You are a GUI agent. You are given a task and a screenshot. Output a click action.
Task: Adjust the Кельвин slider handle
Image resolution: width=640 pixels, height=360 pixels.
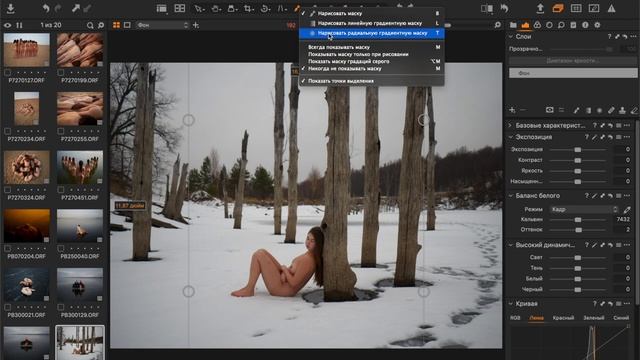click(x=578, y=220)
